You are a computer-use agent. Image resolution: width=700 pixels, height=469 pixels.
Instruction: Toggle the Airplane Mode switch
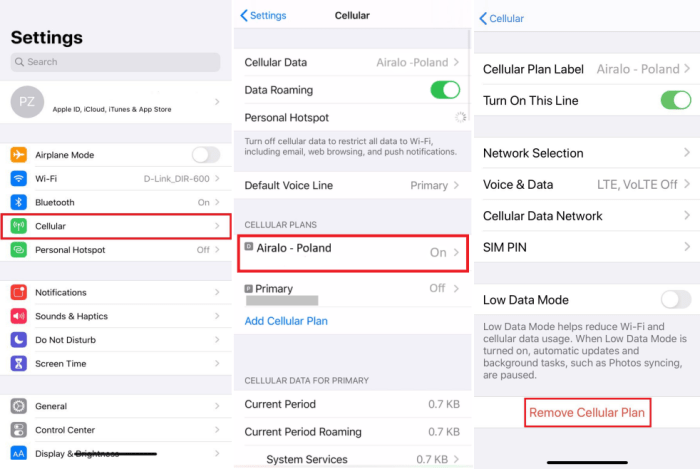206,155
